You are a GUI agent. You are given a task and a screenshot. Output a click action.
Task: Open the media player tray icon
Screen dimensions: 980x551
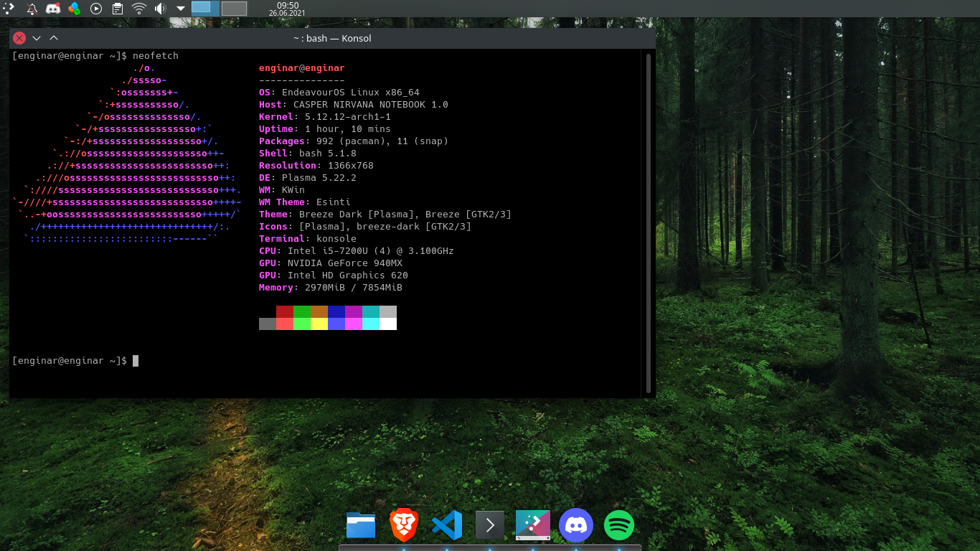click(x=96, y=9)
